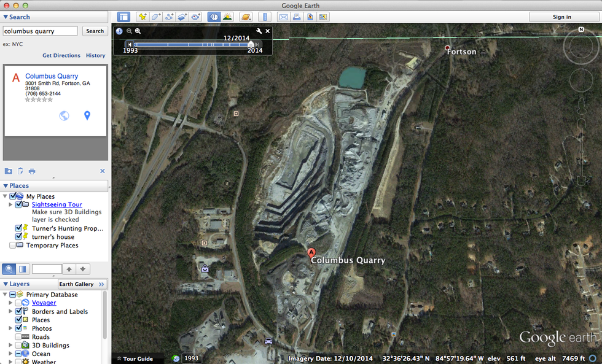
Task: Click the historical imagery time slider handle
Action: 251,44
